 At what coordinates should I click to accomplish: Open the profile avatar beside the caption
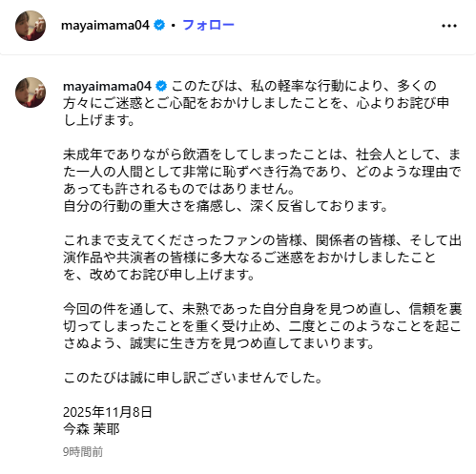click(x=31, y=93)
